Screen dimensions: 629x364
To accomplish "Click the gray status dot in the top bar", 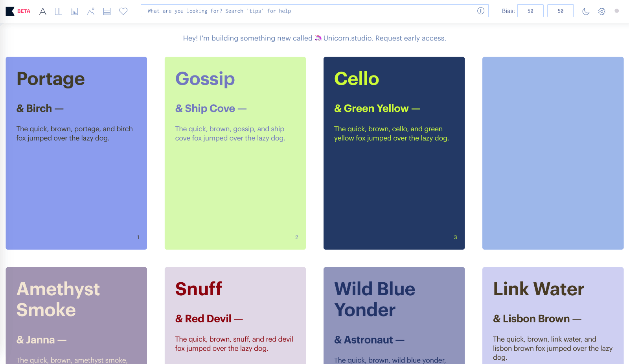I will tap(617, 11).
